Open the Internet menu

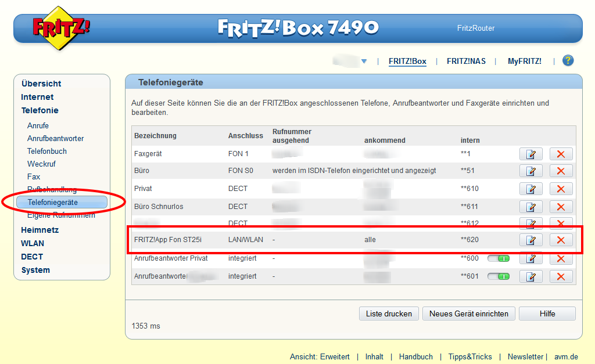[x=37, y=97]
